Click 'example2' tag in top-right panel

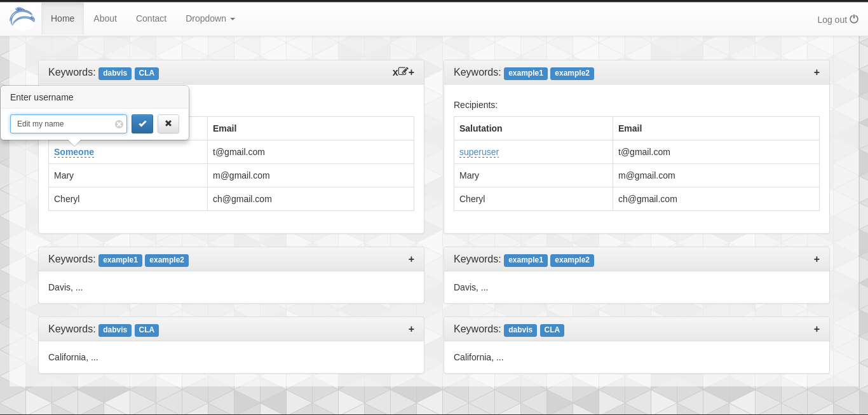click(x=572, y=73)
